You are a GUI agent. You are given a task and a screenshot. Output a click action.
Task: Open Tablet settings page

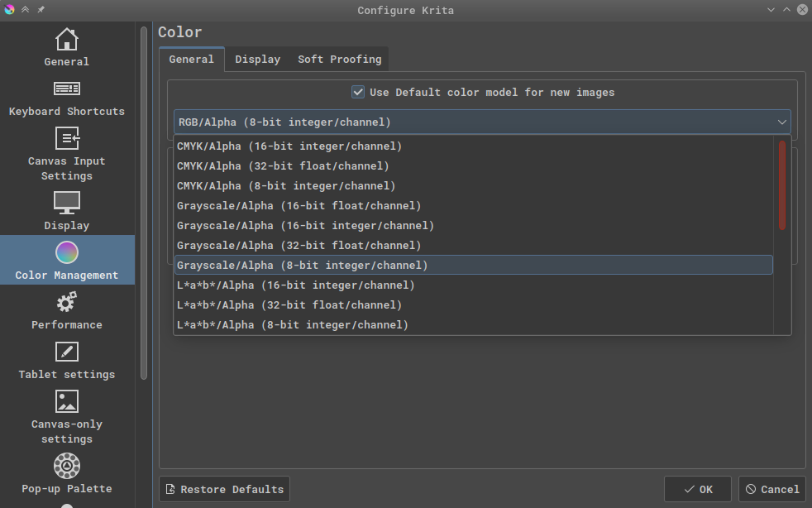67,360
